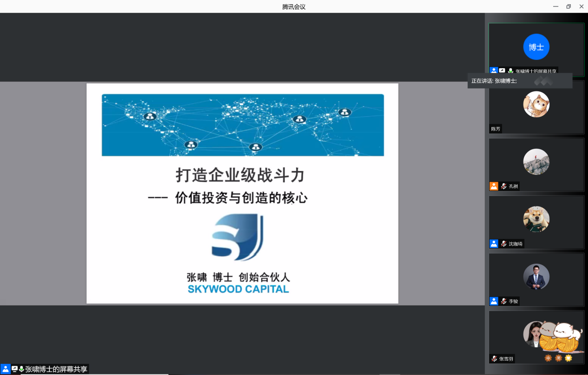Click the blue person icon beside 沈珈琦
588x375 pixels.
(494, 244)
